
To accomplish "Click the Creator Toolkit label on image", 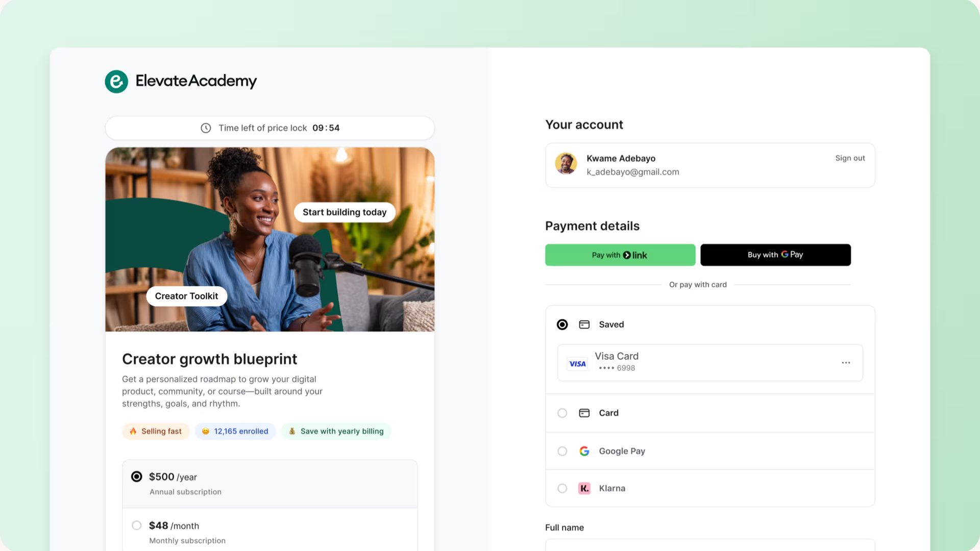I will coord(186,296).
